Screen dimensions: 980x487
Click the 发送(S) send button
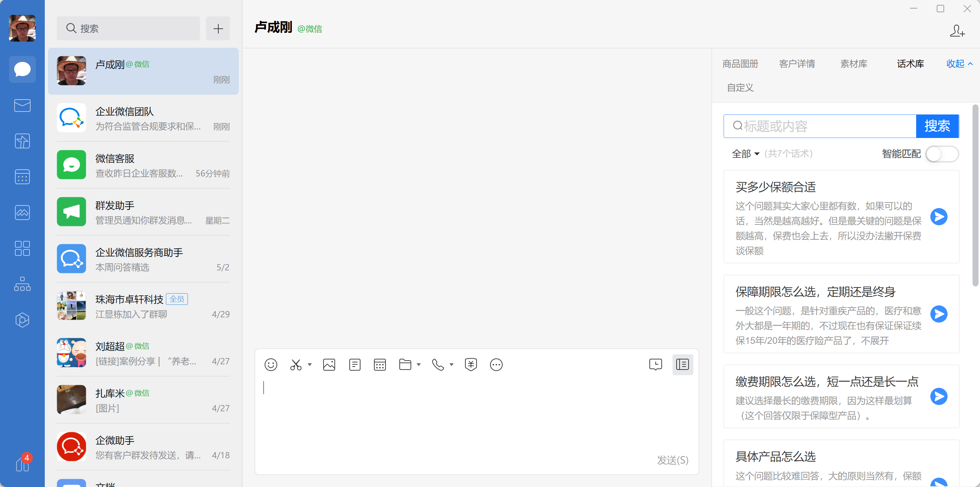[672, 460]
